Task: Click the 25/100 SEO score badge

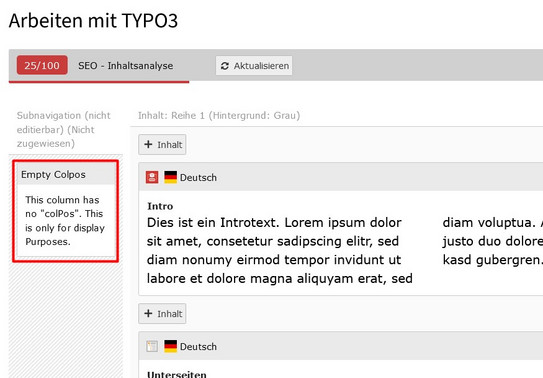Action: (42, 65)
